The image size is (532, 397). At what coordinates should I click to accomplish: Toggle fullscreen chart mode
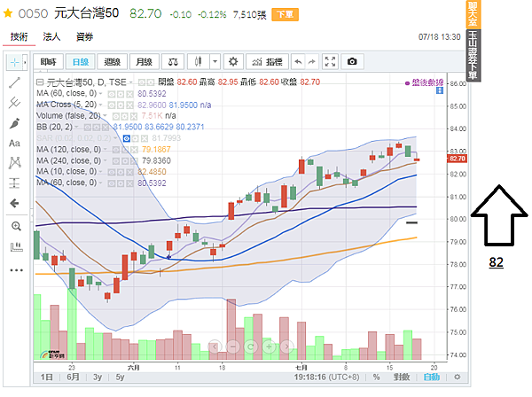coord(331,61)
